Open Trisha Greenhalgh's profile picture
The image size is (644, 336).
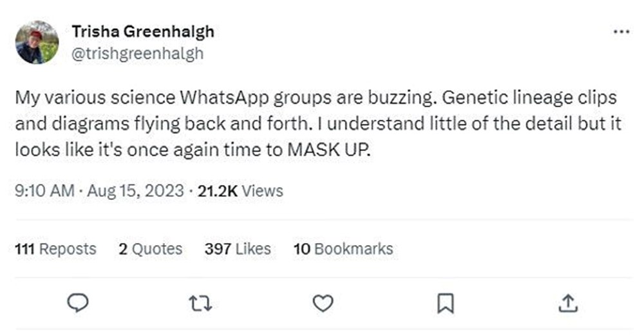tap(37, 42)
